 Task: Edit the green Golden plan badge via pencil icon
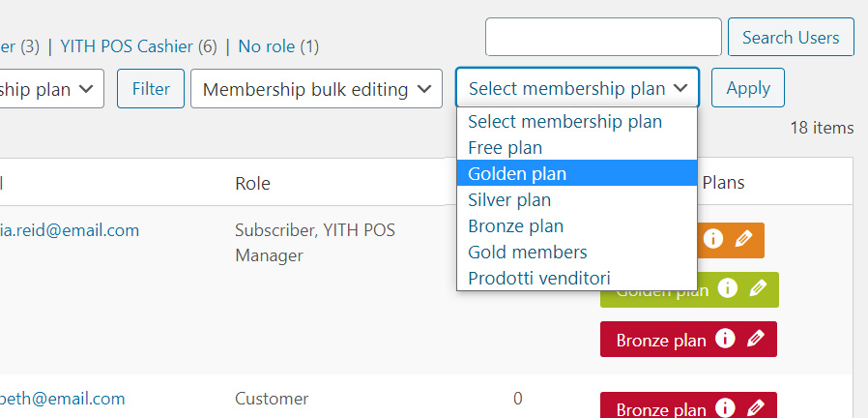coord(759,288)
